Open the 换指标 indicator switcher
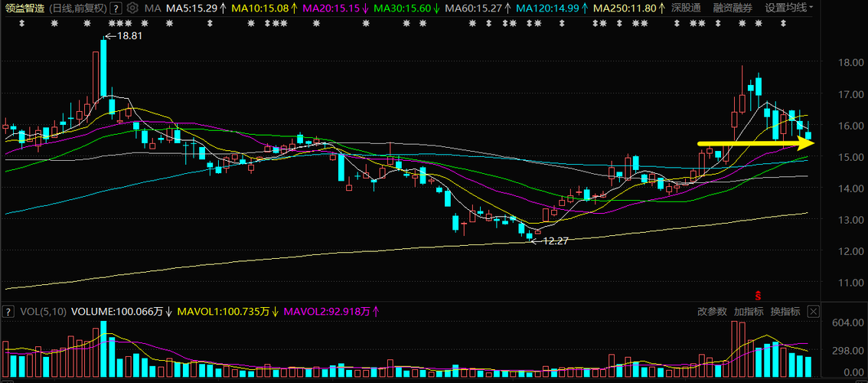The image size is (868, 383). tap(785, 312)
